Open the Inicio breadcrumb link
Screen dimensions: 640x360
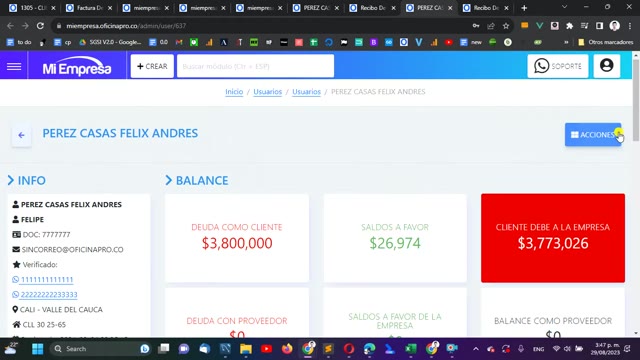click(234, 92)
